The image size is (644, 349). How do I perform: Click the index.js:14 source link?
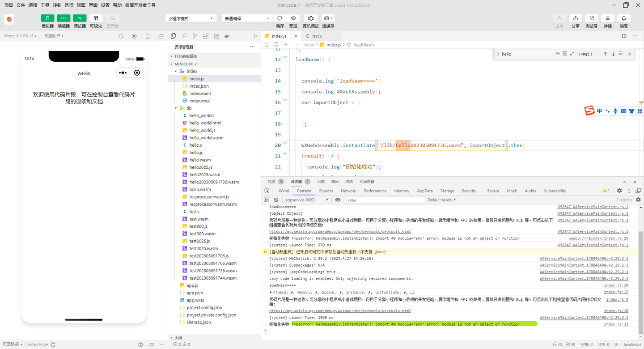[x=616, y=285]
